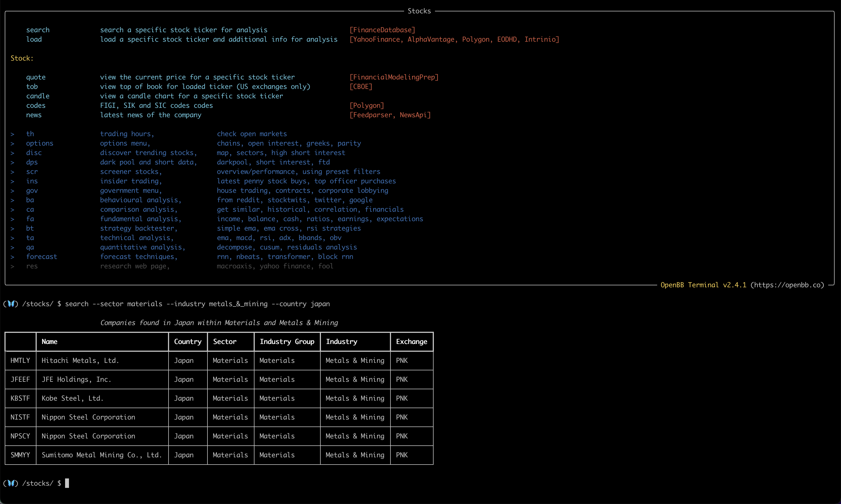The image size is (841, 504).
Task: Select the Kobe Steel, Ltd. row name
Action: click(72, 398)
